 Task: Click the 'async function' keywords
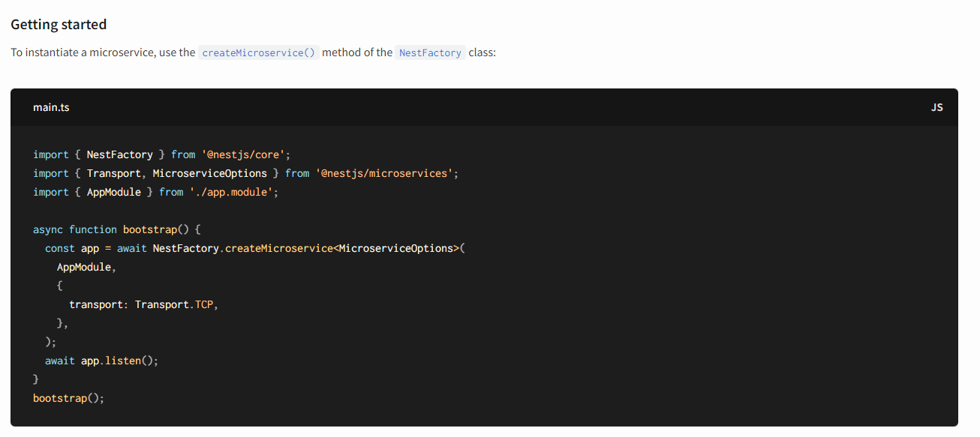[x=75, y=229]
